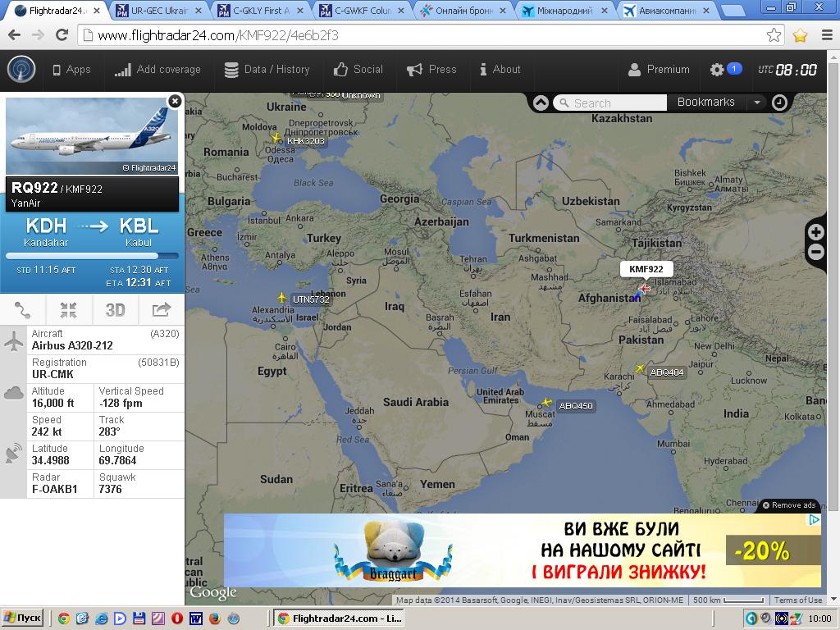Click the Premium link
Image resolution: width=840 pixels, height=630 pixels.
tap(659, 70)
